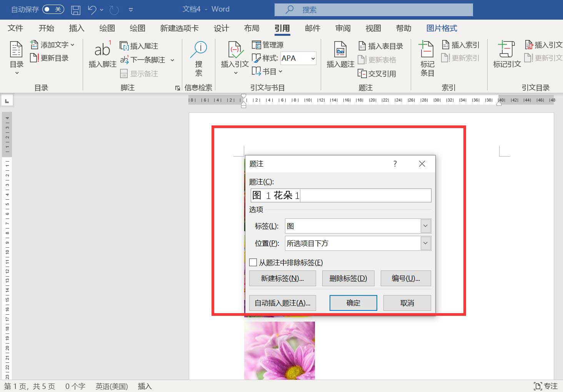
Task: Click the Redo icon in title bar
Action: pyautogui.click(x=114, y=10)
